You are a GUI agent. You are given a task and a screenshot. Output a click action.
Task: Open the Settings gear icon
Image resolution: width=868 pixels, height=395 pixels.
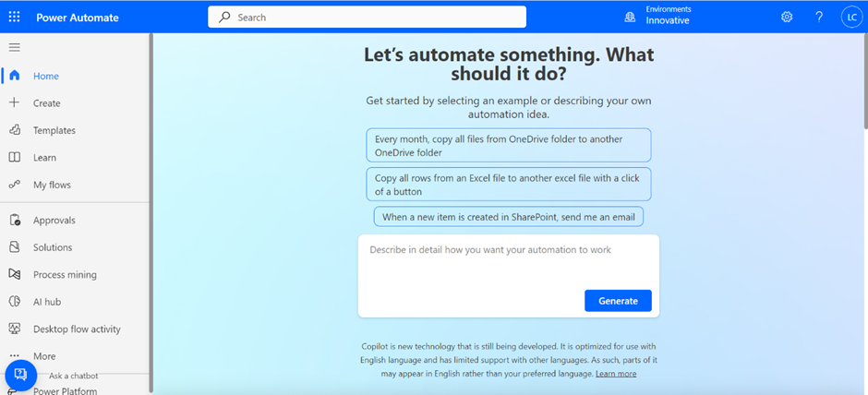click(x=787, y=17)
